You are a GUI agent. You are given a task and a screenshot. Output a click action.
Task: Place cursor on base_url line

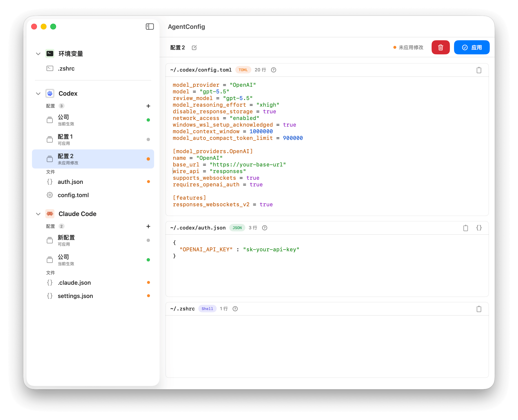tap(229, 165)
